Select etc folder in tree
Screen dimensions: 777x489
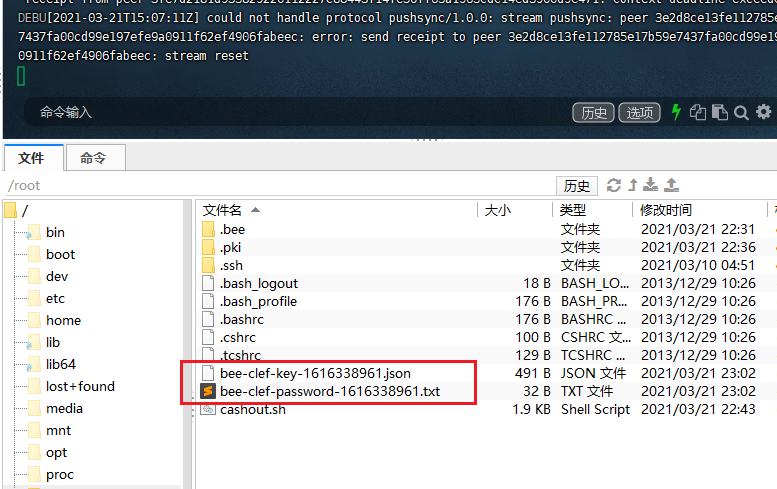pos(56,298)
